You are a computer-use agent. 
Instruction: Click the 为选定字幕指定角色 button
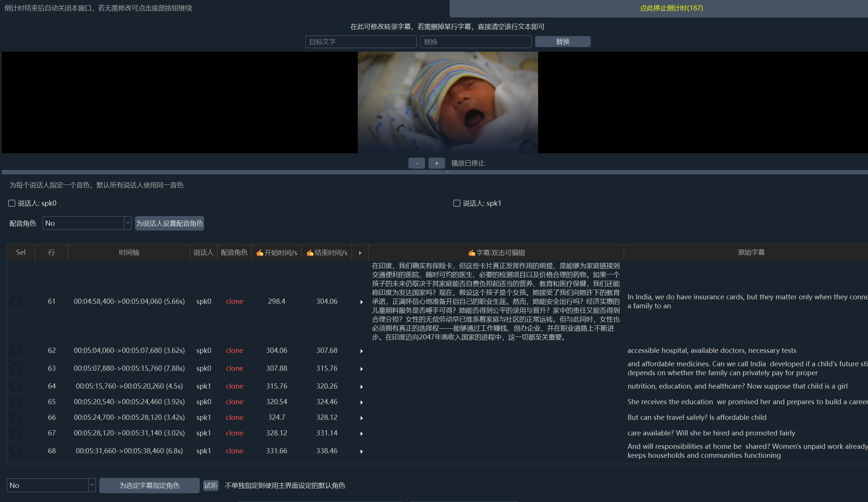coord(149,485)
